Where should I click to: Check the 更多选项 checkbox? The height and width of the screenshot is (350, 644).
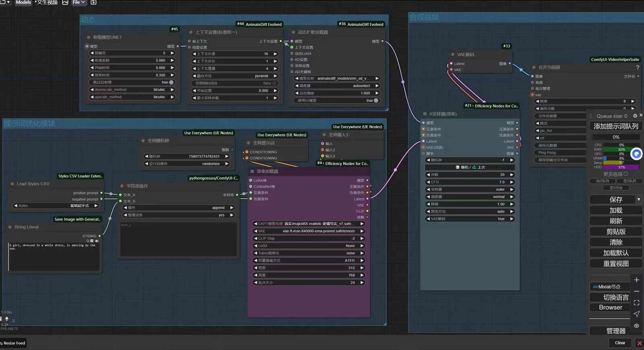pyautogui.click(x=625, y=174)
